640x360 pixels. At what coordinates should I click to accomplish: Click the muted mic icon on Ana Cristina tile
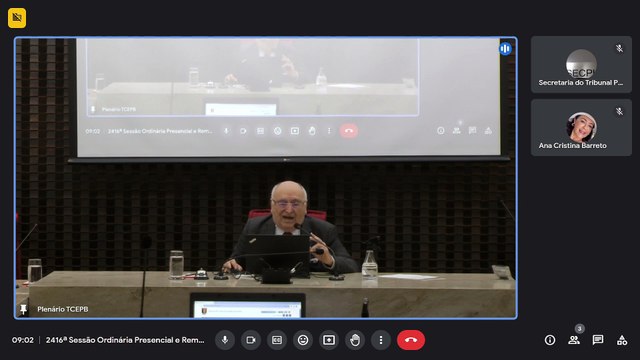(619, 111)
